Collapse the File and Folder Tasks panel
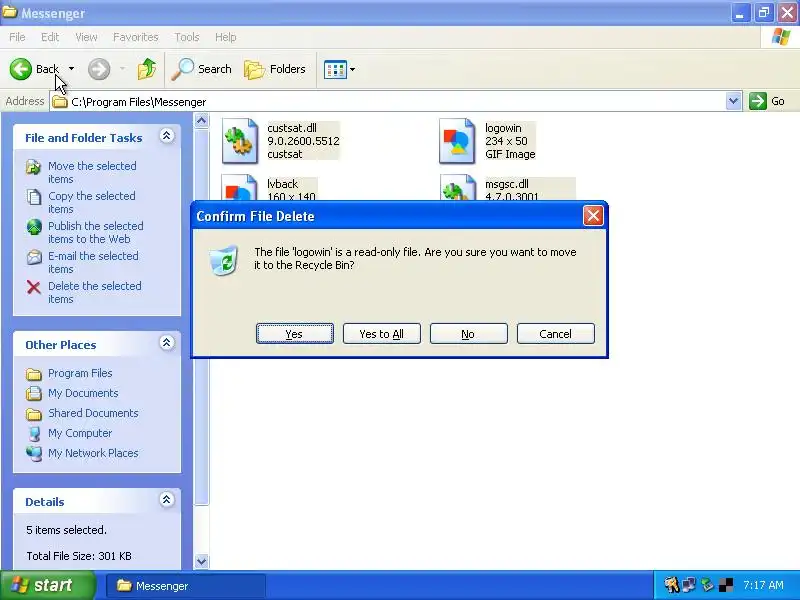 point(166,136)
